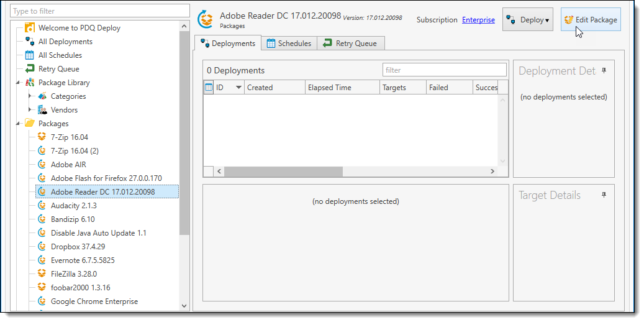This screenshot has height=322, width=644.
Task: Select the FileZilla 3.28.0 package name
Action: click(x=74, y=274)
